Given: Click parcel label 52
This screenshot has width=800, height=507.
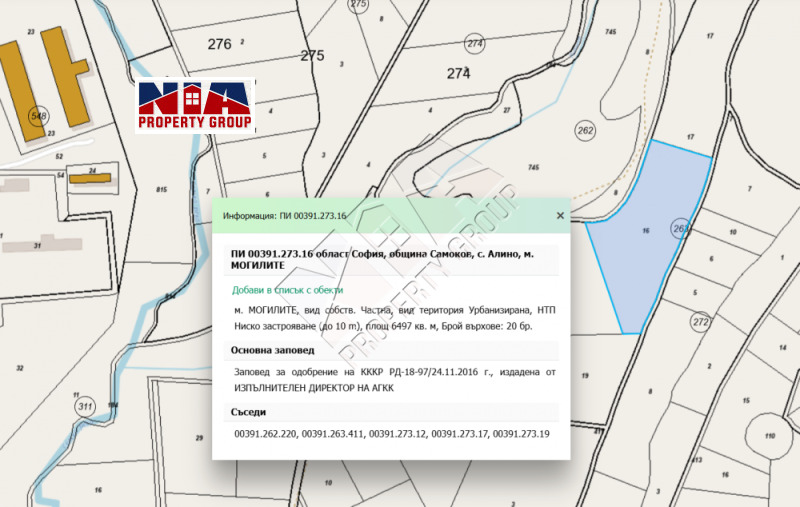Looking at the screenshot, I should (59, 156).
